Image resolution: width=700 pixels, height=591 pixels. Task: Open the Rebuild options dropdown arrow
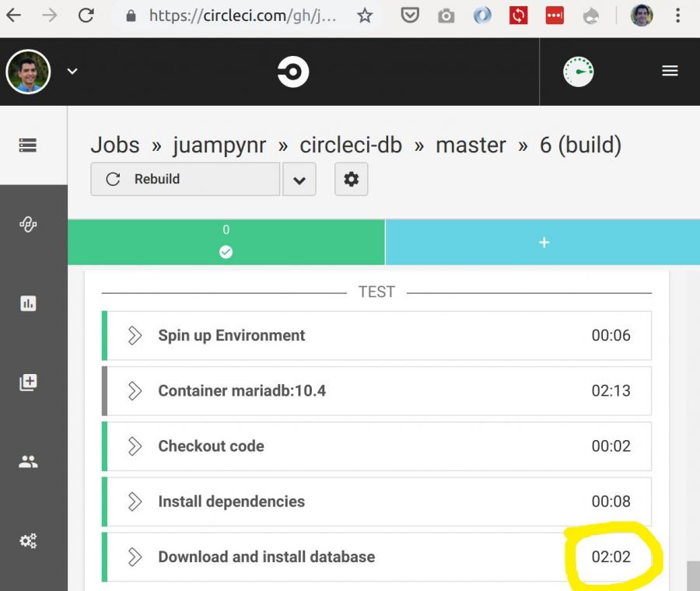299,179
